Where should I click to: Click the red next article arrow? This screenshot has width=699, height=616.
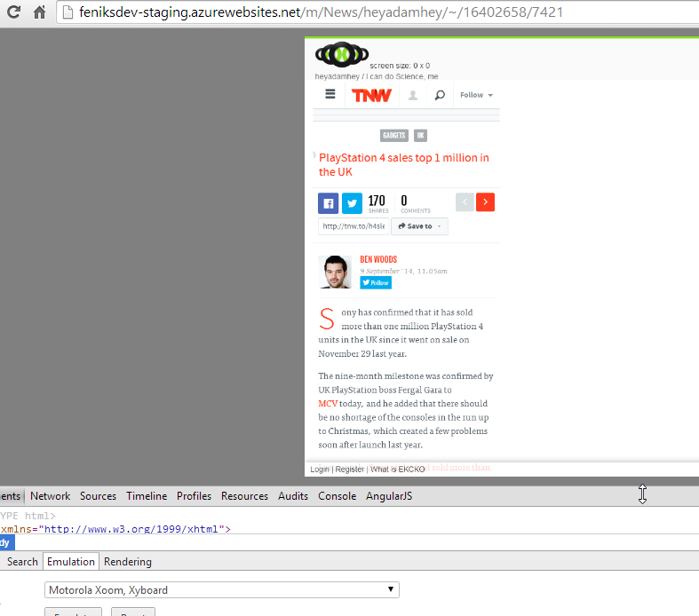coord(485,202)
